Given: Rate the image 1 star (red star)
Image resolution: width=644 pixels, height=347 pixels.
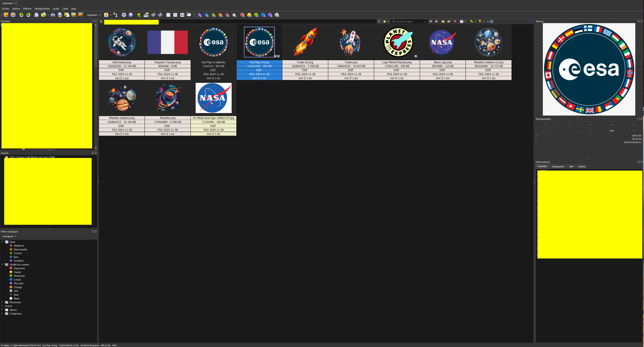Looking at the screenshot, I should point(227,15).
